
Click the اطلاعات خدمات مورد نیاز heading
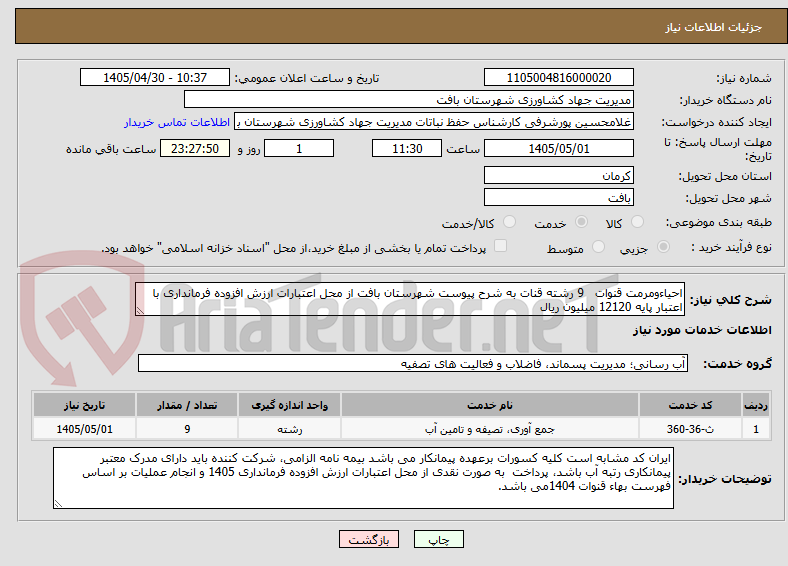702,330
